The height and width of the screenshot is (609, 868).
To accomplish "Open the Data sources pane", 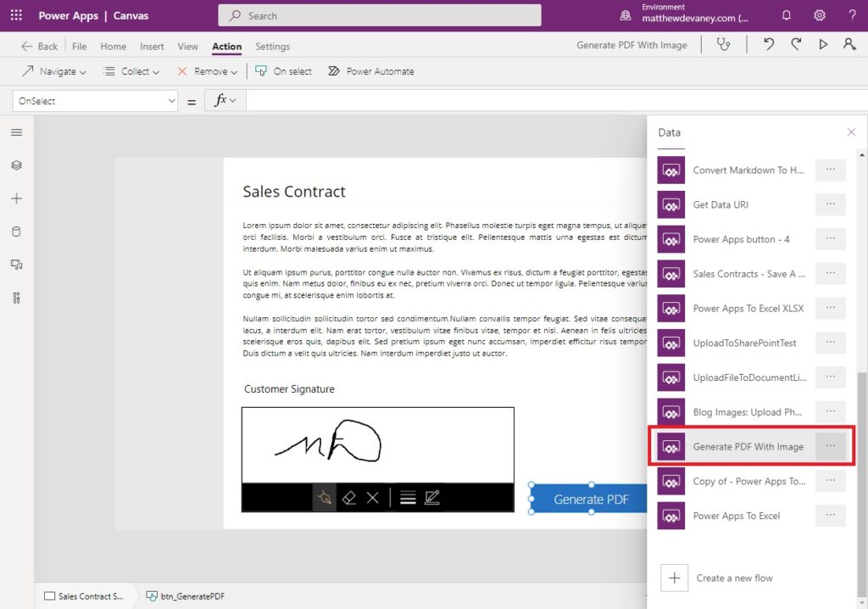I will (x=15, y=231).
